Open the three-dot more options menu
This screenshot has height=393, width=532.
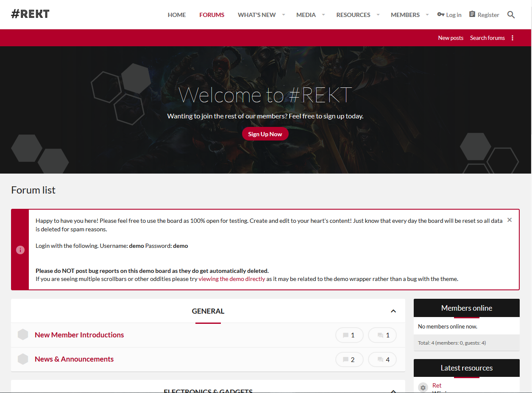(513, 38)
